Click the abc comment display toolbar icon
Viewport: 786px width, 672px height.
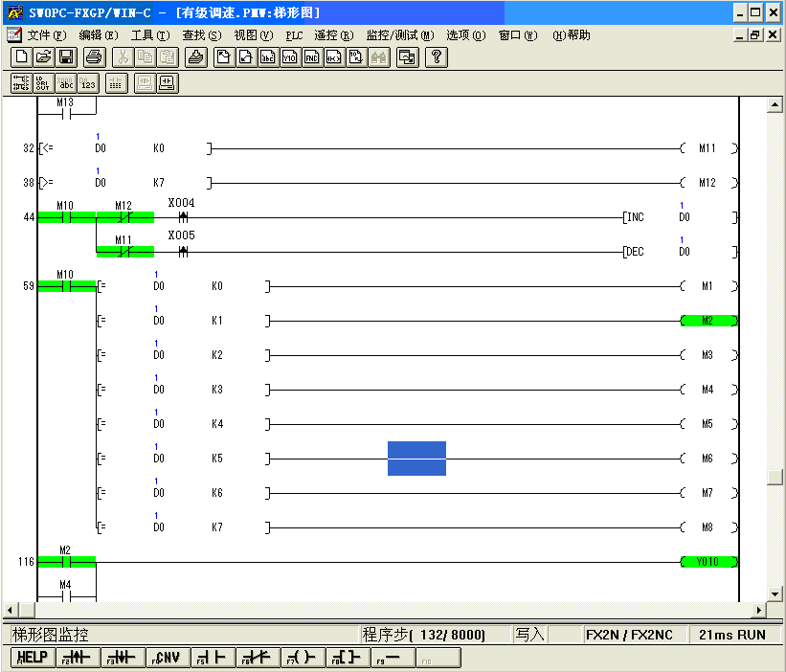click(x=66, y=83)
